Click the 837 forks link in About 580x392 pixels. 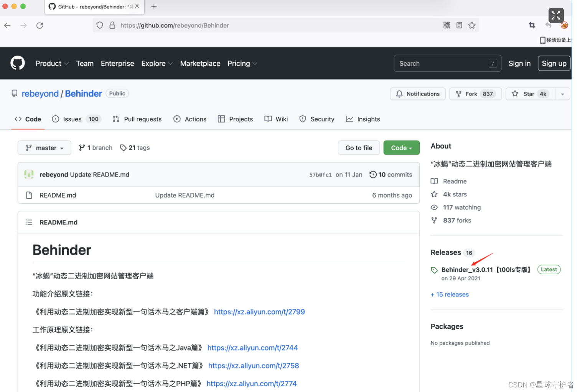(x=451, y=220)
